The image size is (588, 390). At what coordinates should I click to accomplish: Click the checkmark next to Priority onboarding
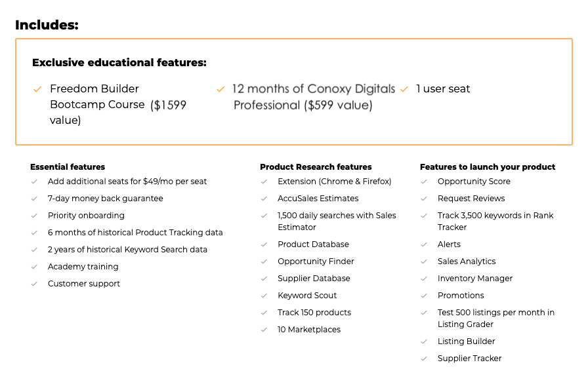[34, 216]
